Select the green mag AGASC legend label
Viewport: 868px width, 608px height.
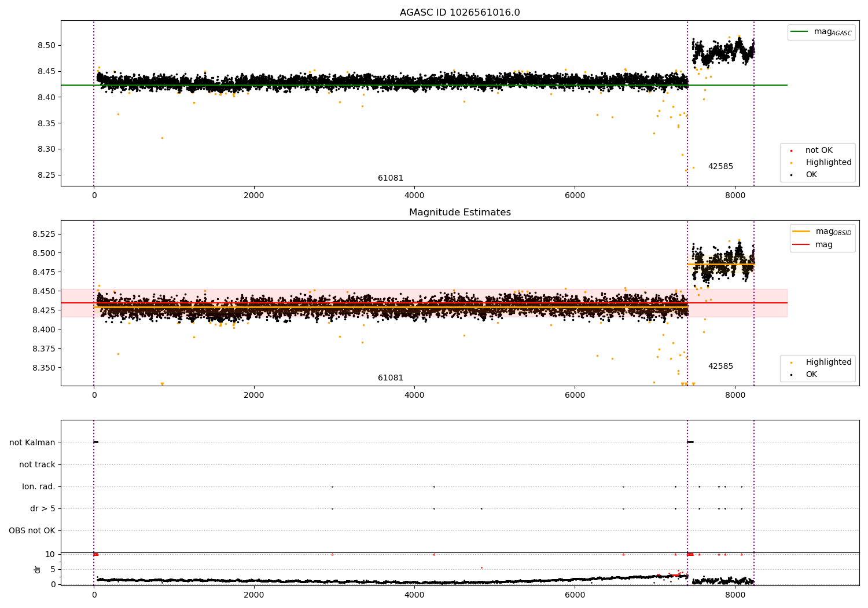coord(833,32)
